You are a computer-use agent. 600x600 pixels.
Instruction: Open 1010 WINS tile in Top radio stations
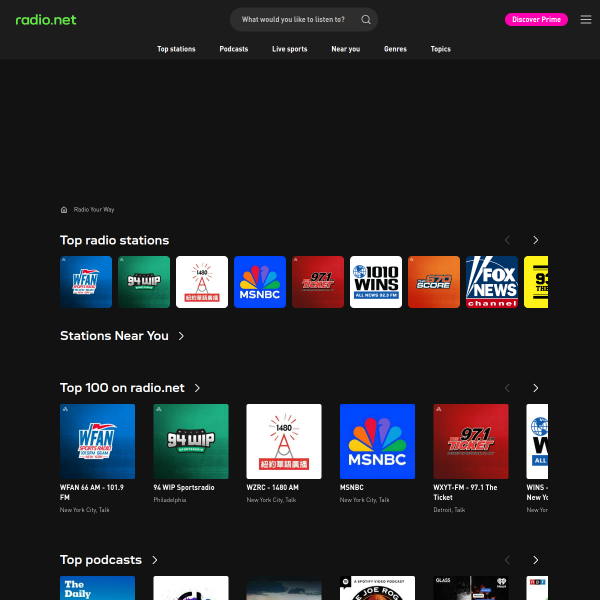tap(376, 282)
